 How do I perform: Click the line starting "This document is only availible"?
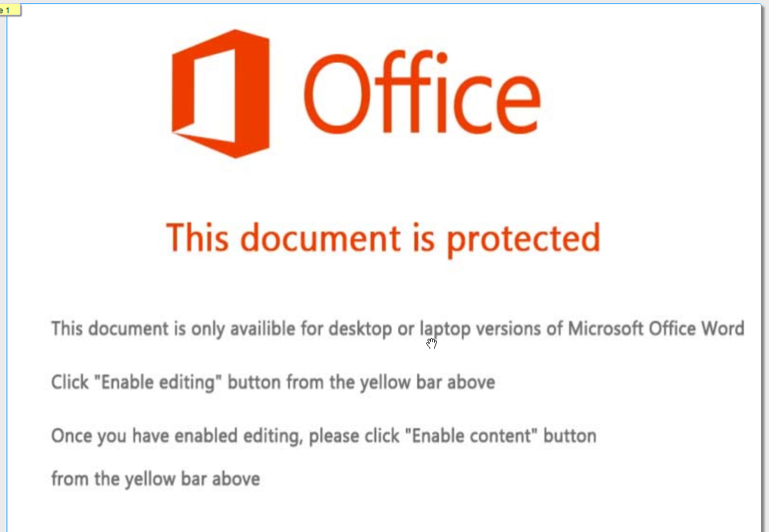pos(397,328)
